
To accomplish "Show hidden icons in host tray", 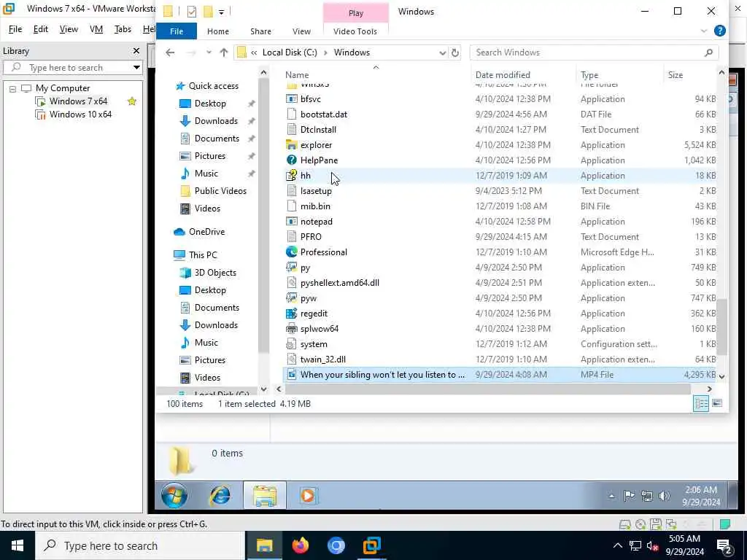I will tap(617, 545).
